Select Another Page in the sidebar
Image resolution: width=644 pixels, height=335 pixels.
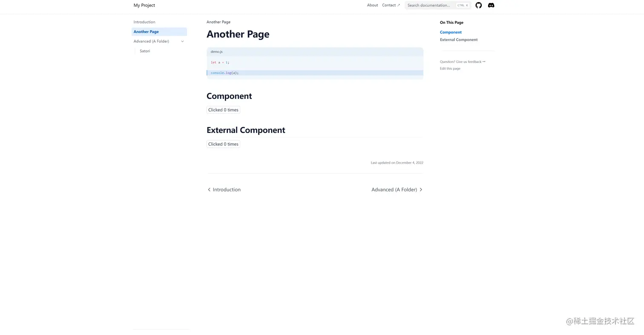(x=159, y=32)
